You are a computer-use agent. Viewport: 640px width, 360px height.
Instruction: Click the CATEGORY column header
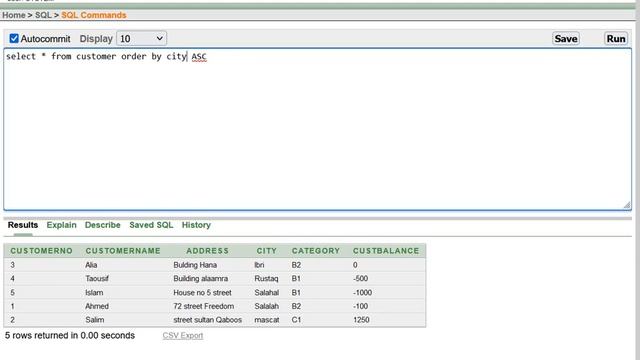(316, 251)
